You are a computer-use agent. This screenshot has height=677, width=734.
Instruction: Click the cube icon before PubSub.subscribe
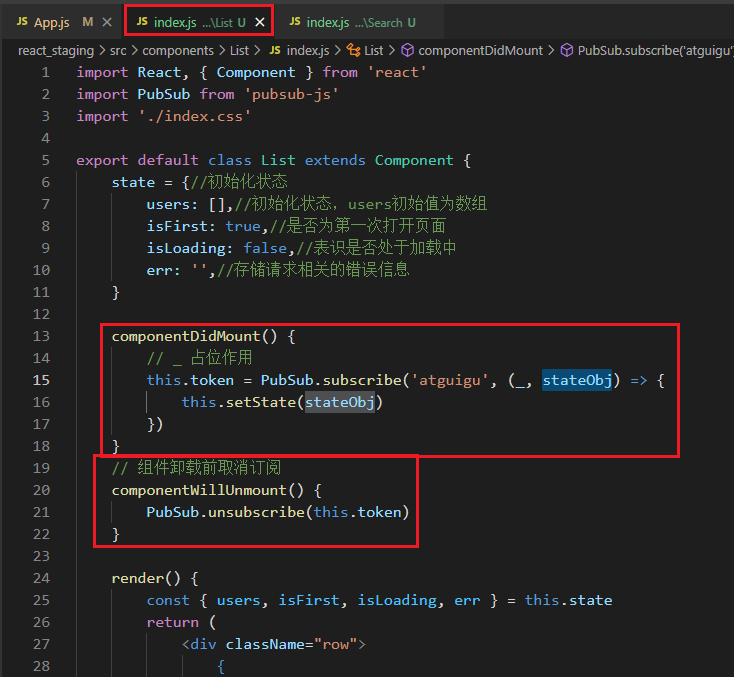pyautogui.click(x=567, y=50)
